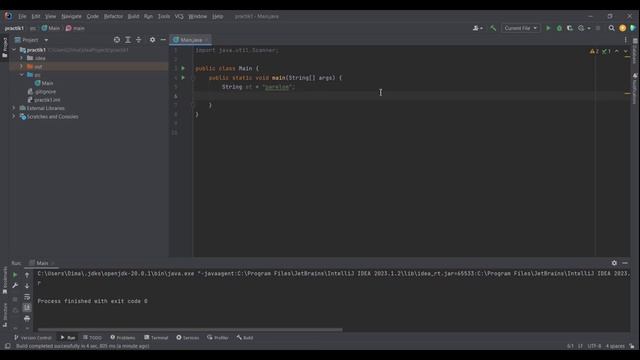
Task: Click the Print icon in Run panel
Action: [27, 318]
